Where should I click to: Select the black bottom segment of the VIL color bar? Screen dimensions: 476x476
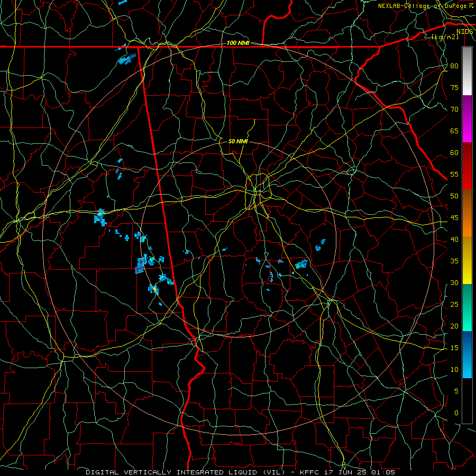467,401
